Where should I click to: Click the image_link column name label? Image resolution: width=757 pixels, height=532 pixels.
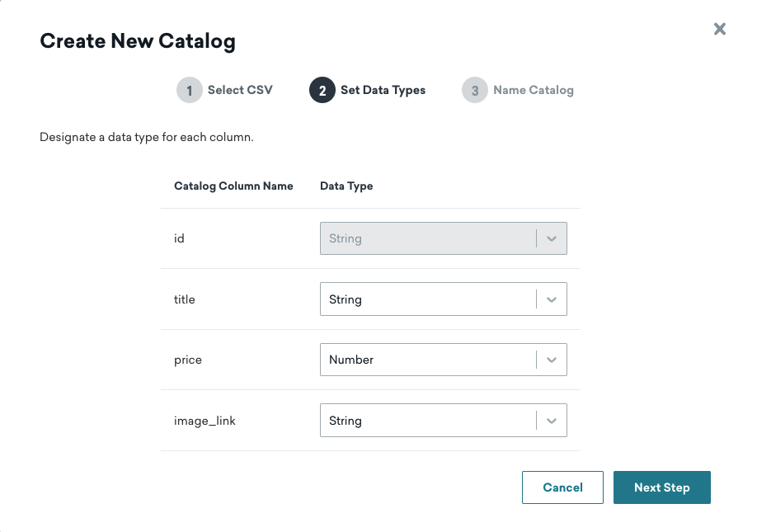[205, 421]
